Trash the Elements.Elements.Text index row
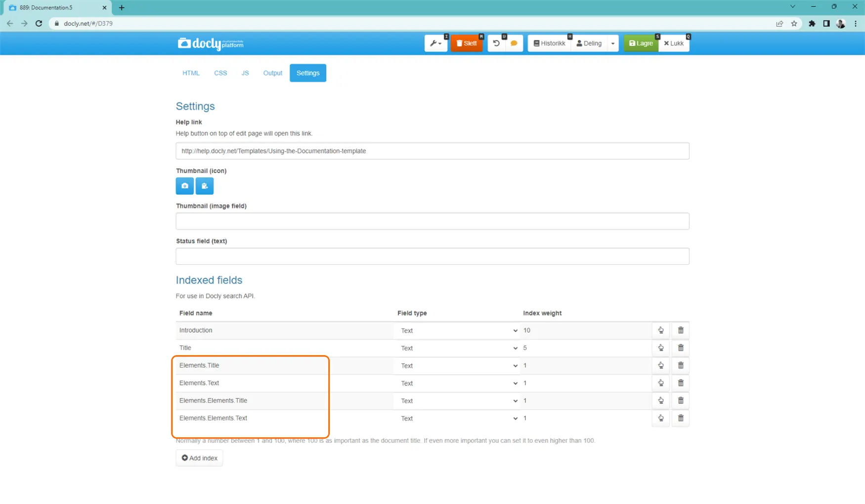The image size is (865, 504). pos(681,418)
